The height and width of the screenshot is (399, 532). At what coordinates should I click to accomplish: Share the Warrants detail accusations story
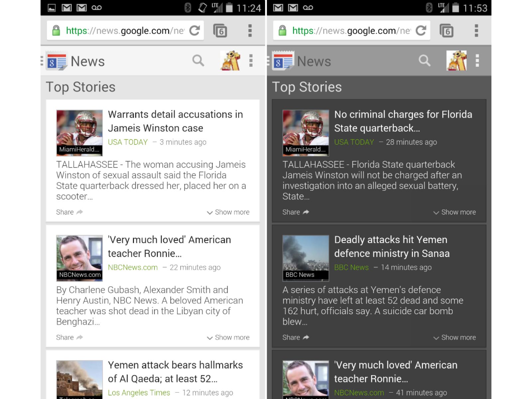point(69,212)
